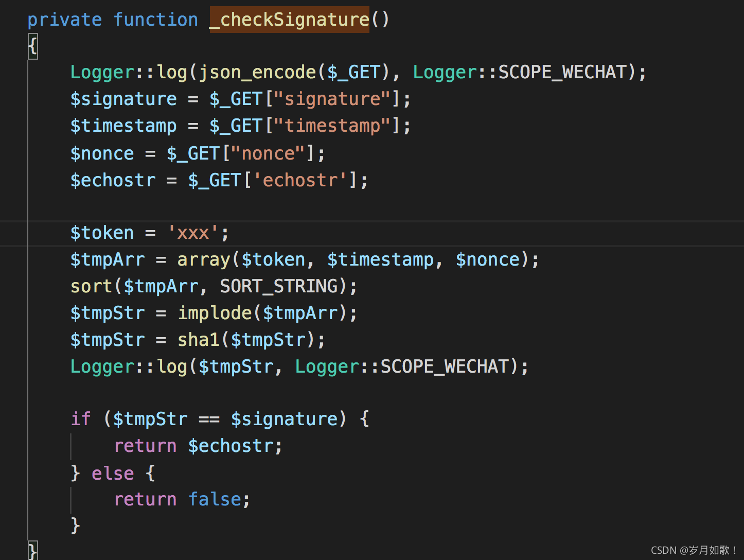Click the 'xxx' token string

tap(193, 233)
